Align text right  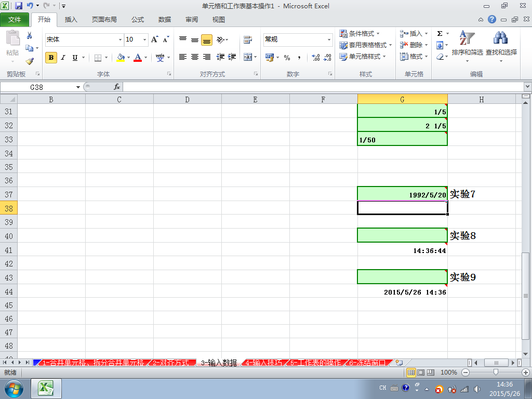click(x=207, y=57)
